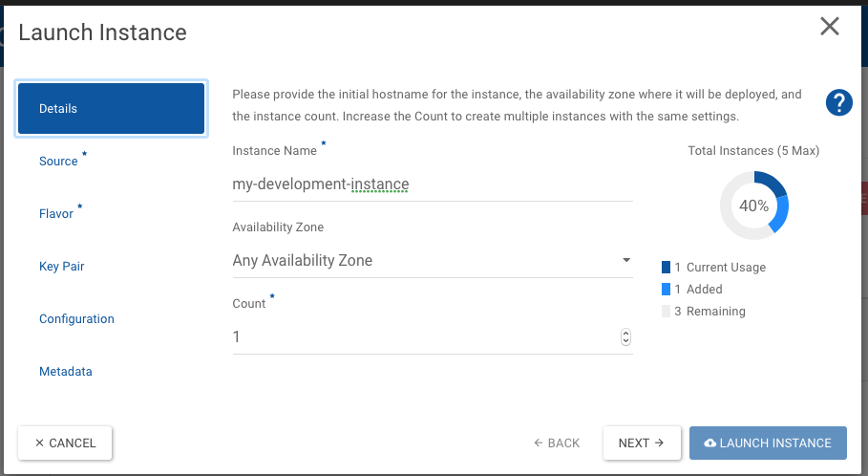Click the Next button
This screenshot has height=476, width=868.
click(x=641, y=444)
